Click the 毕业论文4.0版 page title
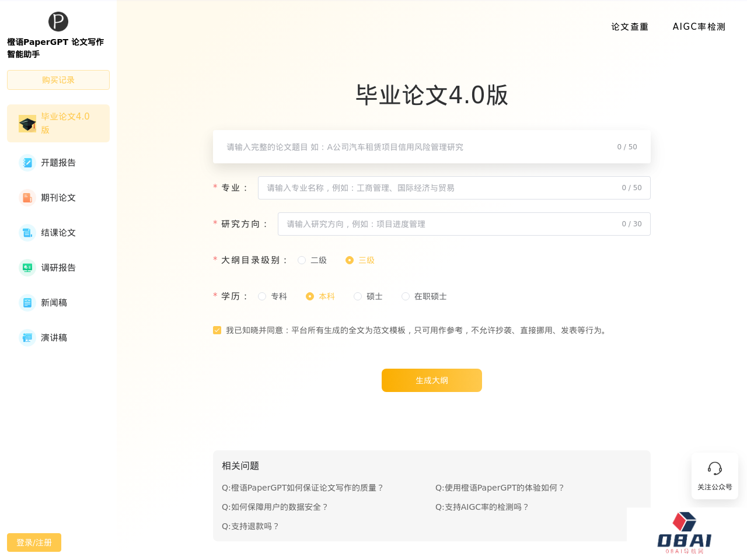The image size is (747, 560). tap(432, 95)
